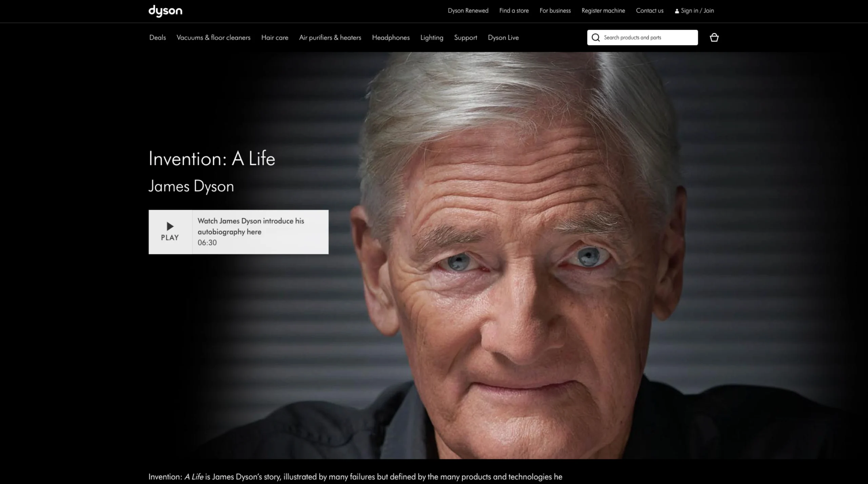Click Watch James Dyson introduce autobiography text
868x484 pixels.
point(251,226)
